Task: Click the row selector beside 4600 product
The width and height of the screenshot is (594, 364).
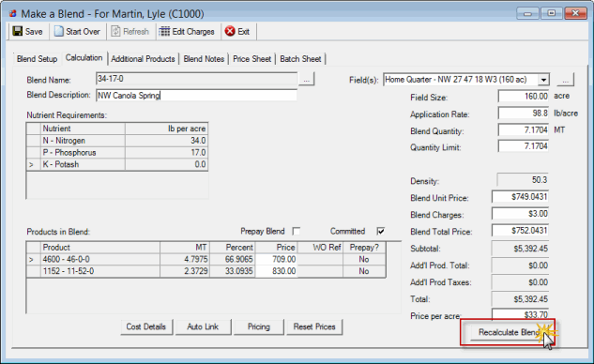Action: (34, 260)
